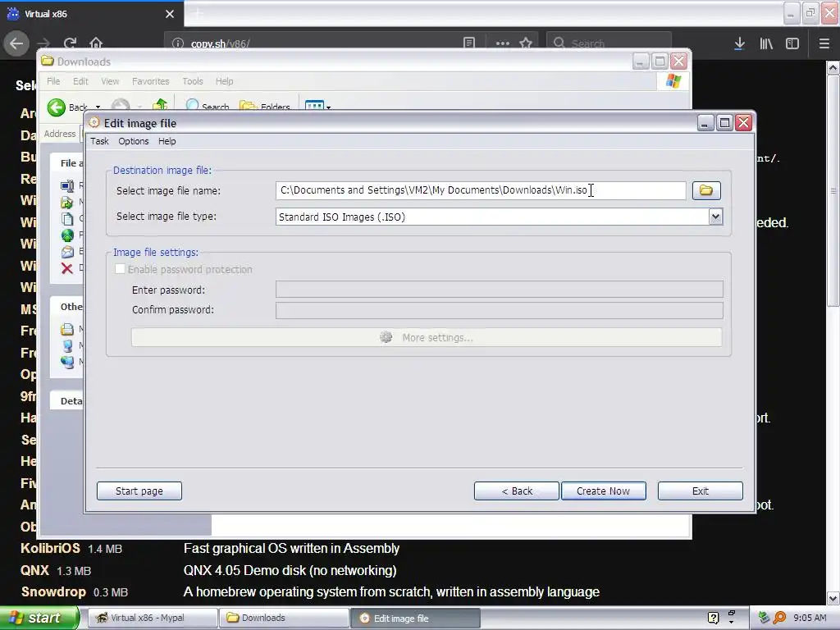Viewport: 840px width, 630px height.
Task: Click the Firefox home icon
Action: click(96, 43)
